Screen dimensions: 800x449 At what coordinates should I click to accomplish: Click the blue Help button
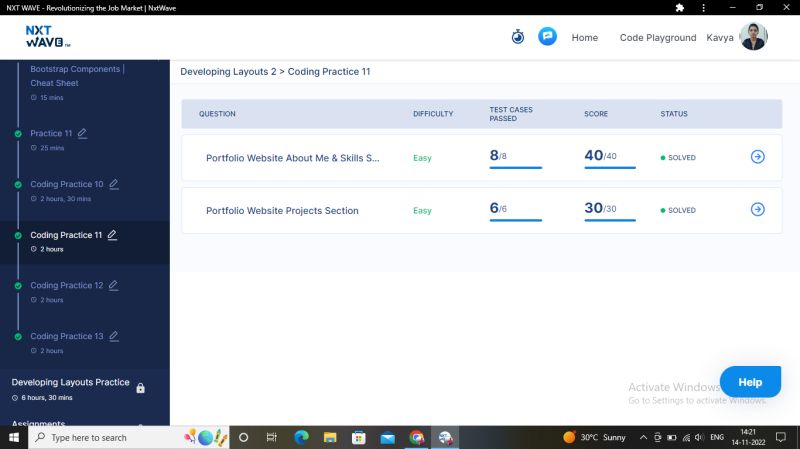point(749,382)
